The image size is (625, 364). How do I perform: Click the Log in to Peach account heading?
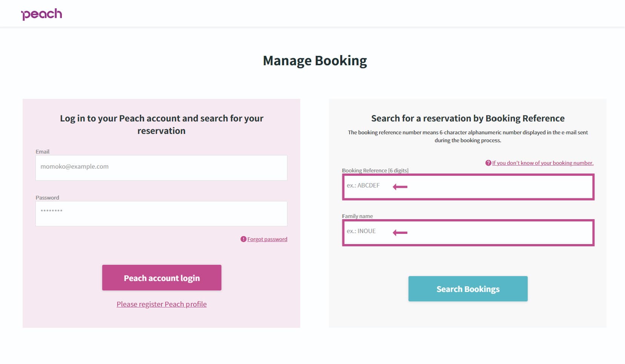pyautogui.click(x=161, y=124)
